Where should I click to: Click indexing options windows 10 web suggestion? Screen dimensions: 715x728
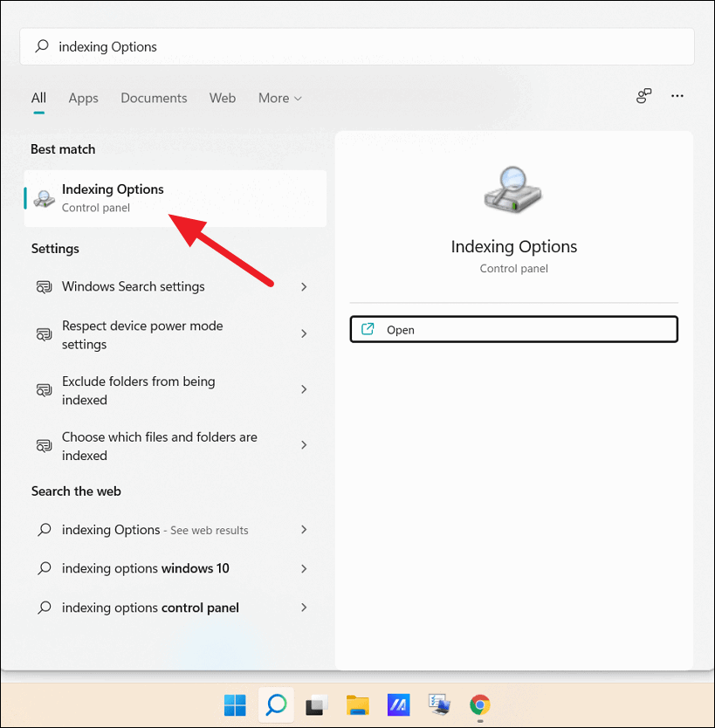(175, 568)
